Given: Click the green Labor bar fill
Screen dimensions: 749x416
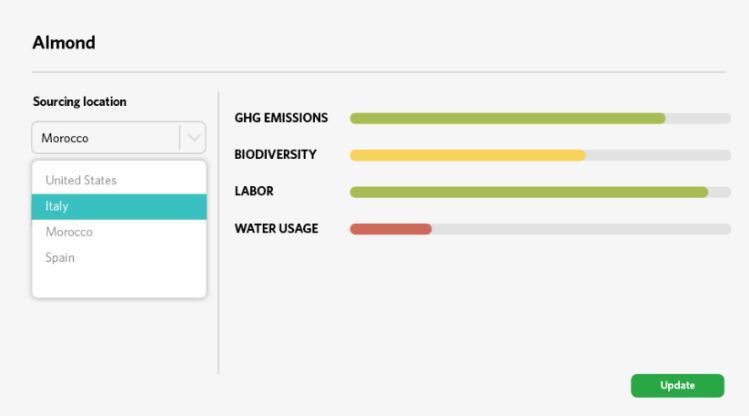Looking at the screenshot, I should pos(528,192).
